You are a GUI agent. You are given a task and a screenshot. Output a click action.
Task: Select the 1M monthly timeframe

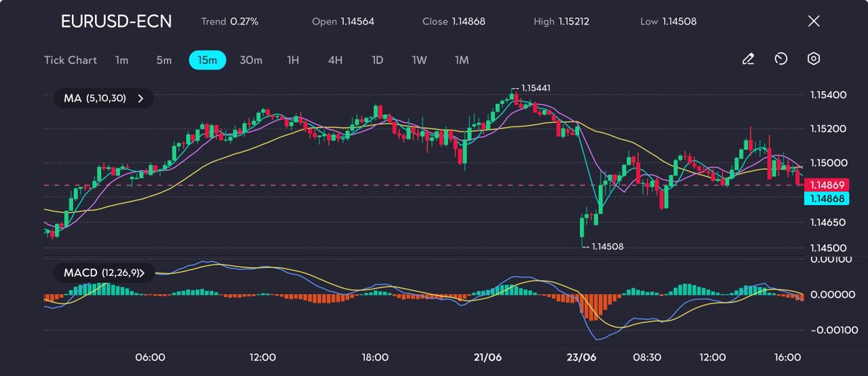point(462,60)
